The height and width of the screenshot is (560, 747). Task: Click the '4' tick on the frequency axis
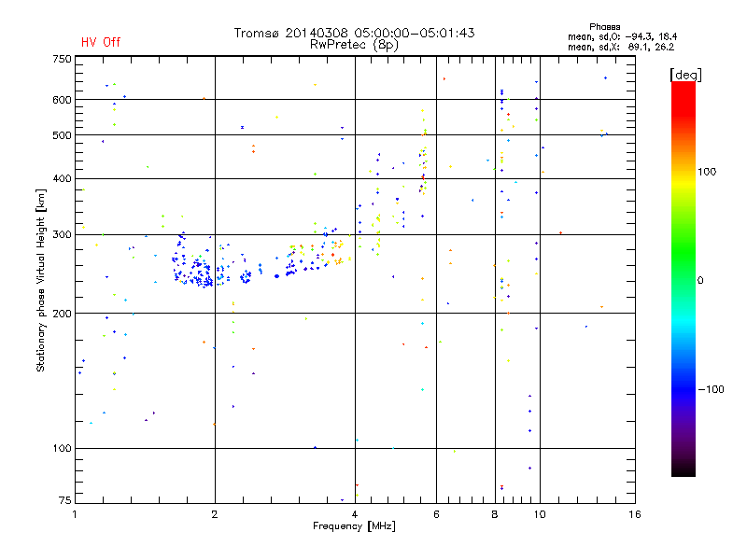pyautogui.click(x=355, y=513)
